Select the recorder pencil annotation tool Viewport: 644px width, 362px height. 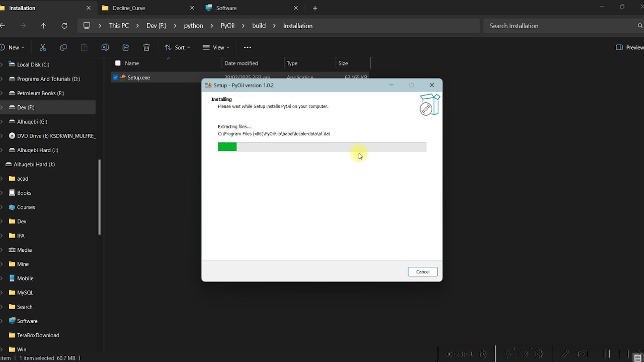click(x=565, y=354)
